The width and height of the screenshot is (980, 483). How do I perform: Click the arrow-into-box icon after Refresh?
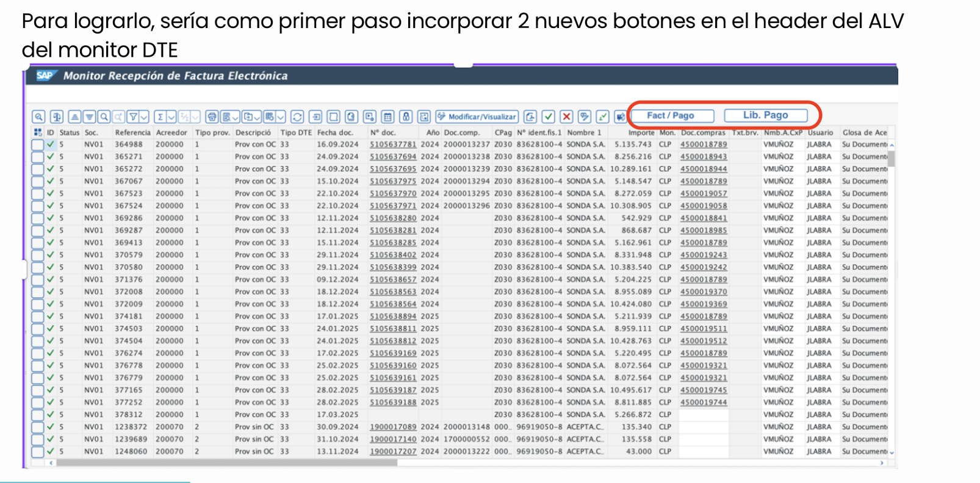[315, 116]
